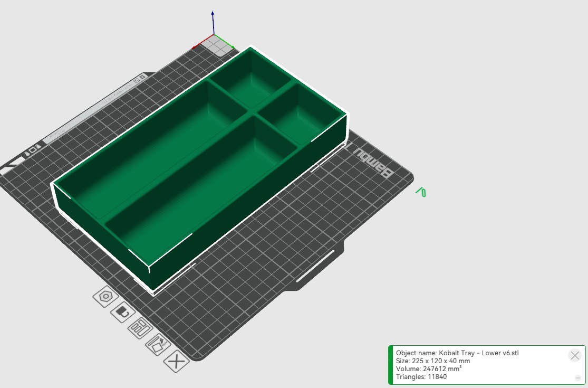This screenshot has height=388, width=588.
Task: Click the 'Volume: 247612 mm³' line
Action: point(429,368)
